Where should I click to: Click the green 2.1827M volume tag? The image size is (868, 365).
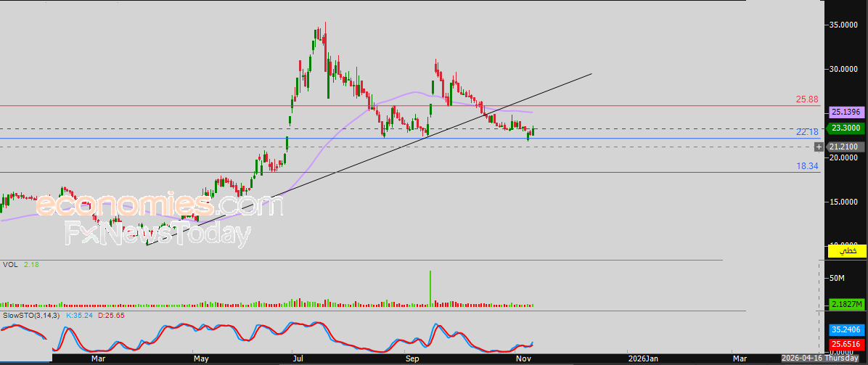click(x=846, y=304)
